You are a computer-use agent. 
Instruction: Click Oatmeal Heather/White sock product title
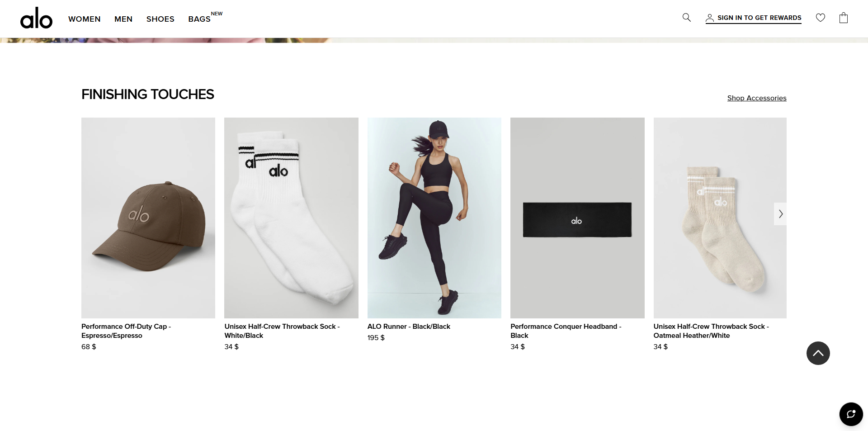(711, 331)
